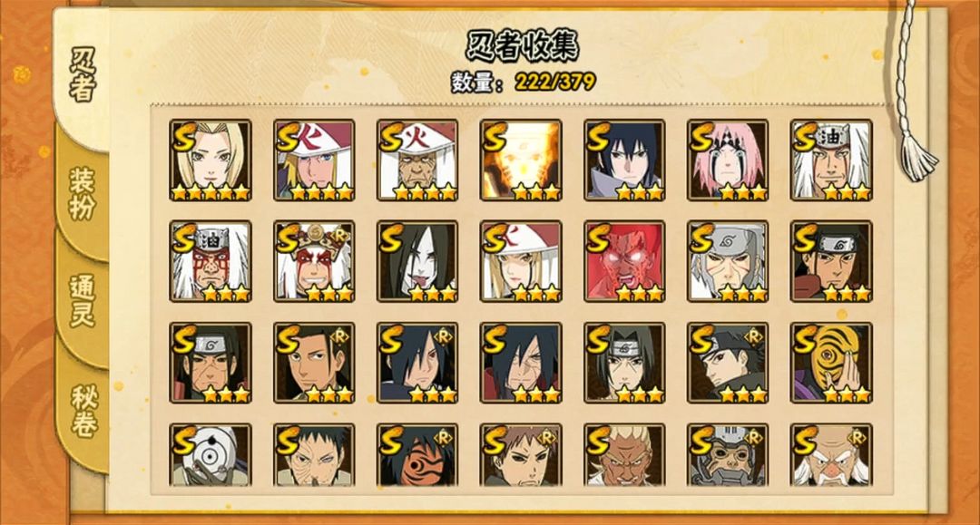
Task: Pick the white-bearded Onoki portrait, bottom right
Action: pyautogui.click(x=831, y=454)
